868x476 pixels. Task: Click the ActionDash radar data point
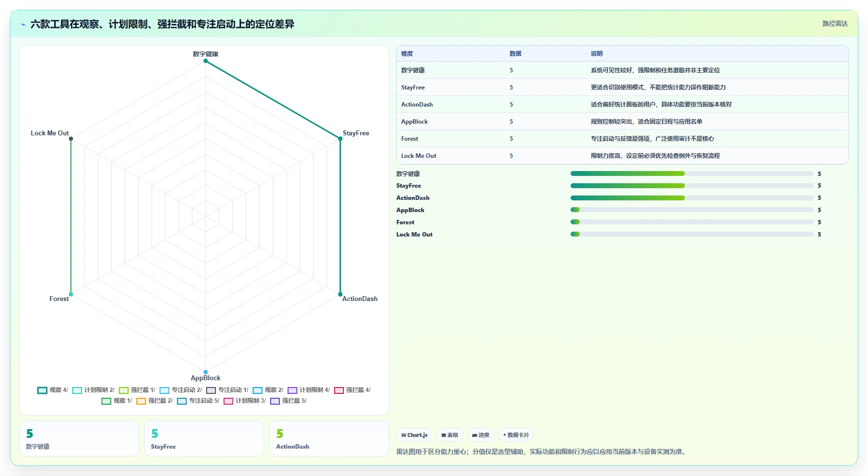(340, 294)
